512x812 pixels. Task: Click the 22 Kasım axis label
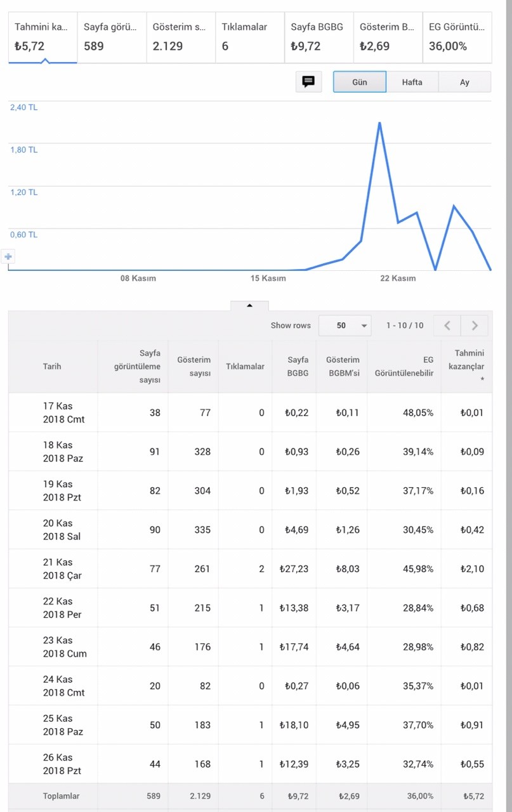[x=398, y=278]
